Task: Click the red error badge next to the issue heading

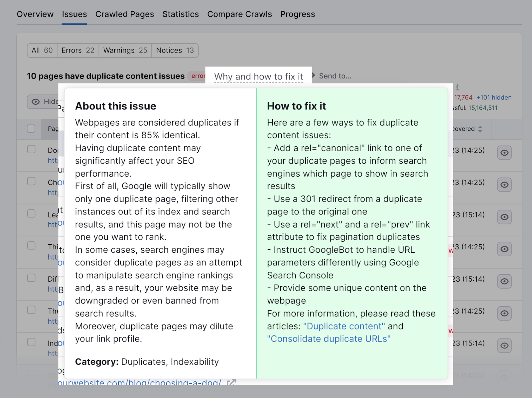Action: 199,76
